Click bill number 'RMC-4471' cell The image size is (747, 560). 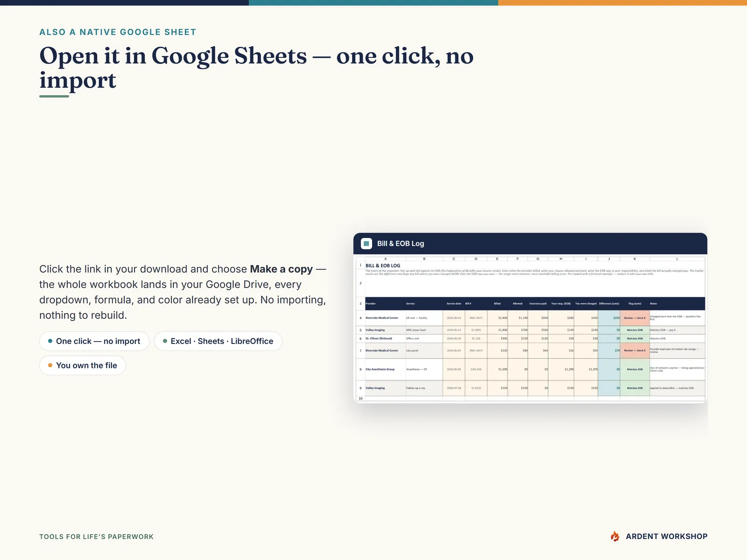[x=476, y=318]
